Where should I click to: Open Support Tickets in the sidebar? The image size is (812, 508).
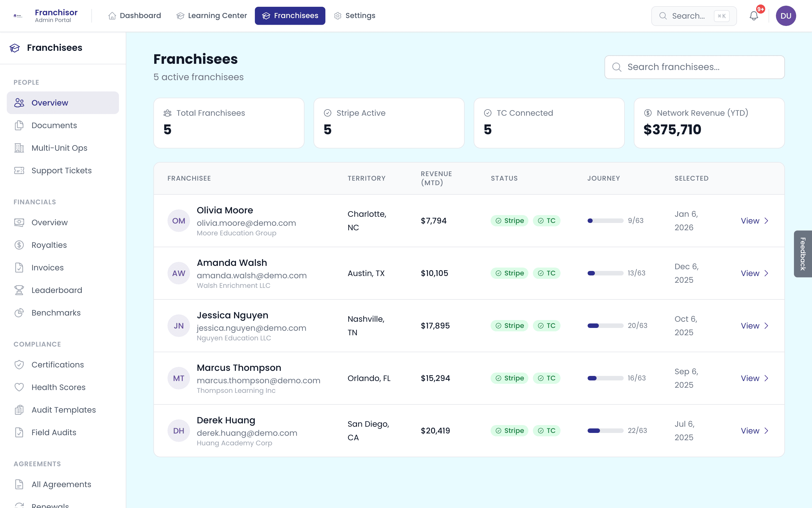click(63, 170)
